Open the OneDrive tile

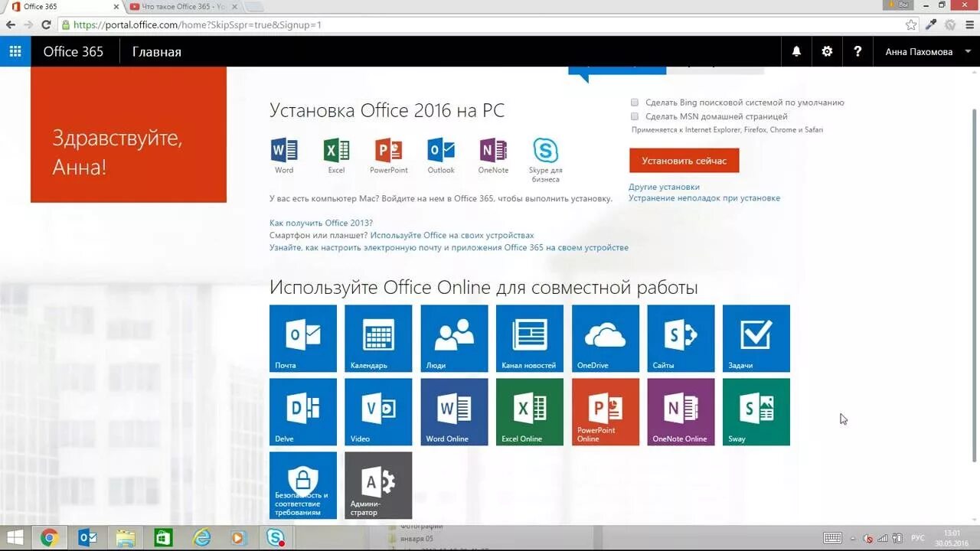tap(606, 338)
